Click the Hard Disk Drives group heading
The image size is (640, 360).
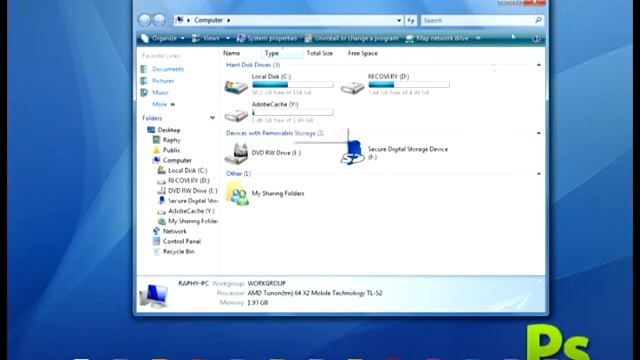(253, 65)
